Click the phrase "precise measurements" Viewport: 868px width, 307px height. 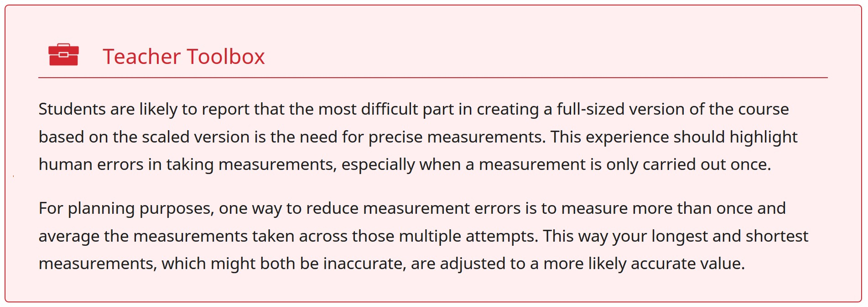[457, 137]
